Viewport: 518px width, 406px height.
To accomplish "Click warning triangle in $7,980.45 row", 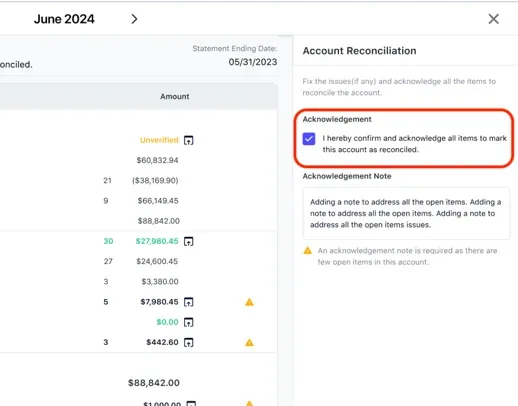I will tap(249, 302).
